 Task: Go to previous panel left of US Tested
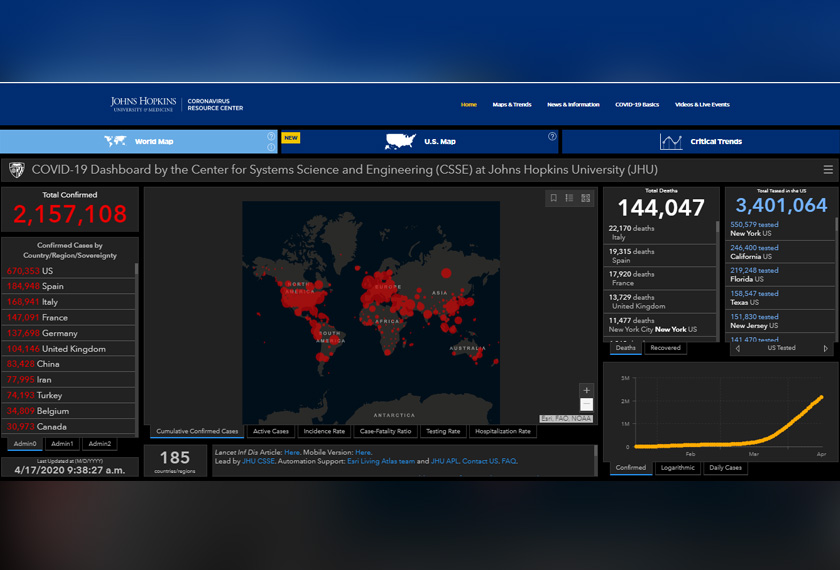tap(738, 348)
